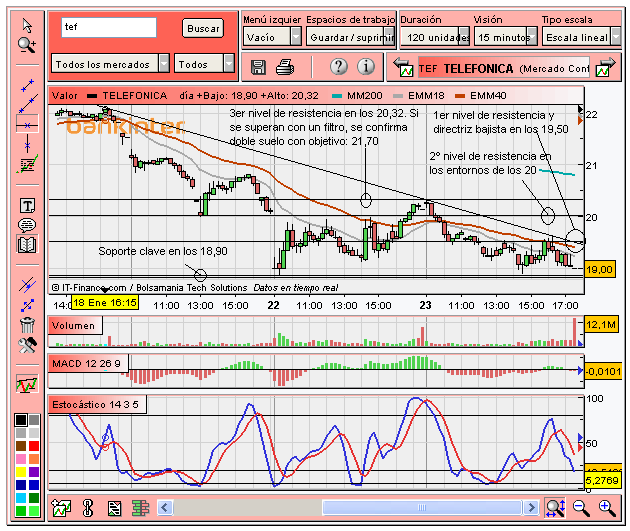
Task: Click the '18 Ene 16:15' date marker
Action: 105,302
